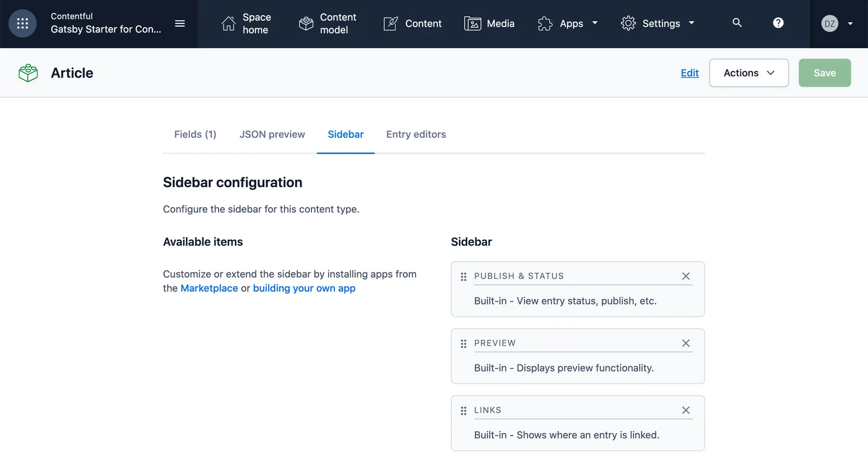Click the 'Built-in - Shows where an entry is linked.' text
868x459 pixels.
[566, 435]
